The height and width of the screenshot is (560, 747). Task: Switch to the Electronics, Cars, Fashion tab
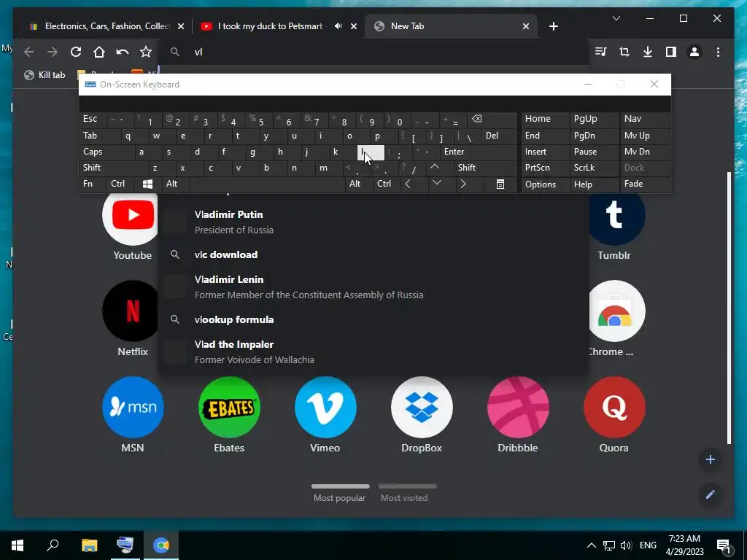[x=107, y=26]
